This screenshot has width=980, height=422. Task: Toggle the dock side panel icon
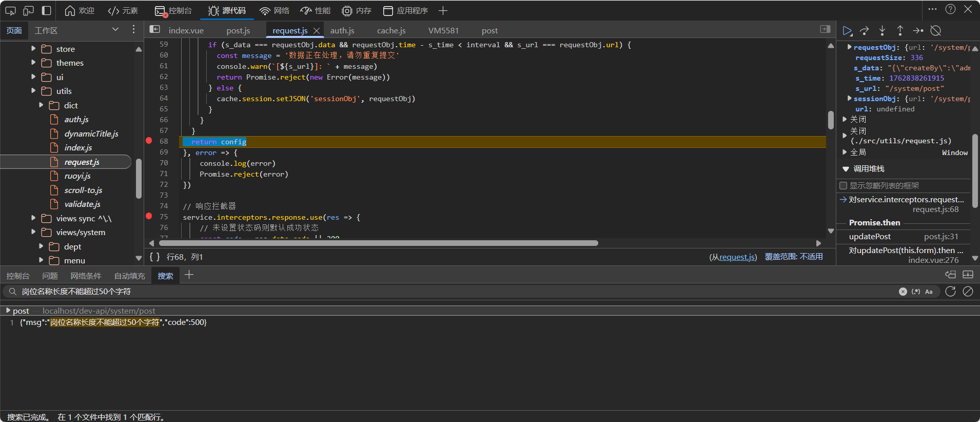tap(46, 10)
